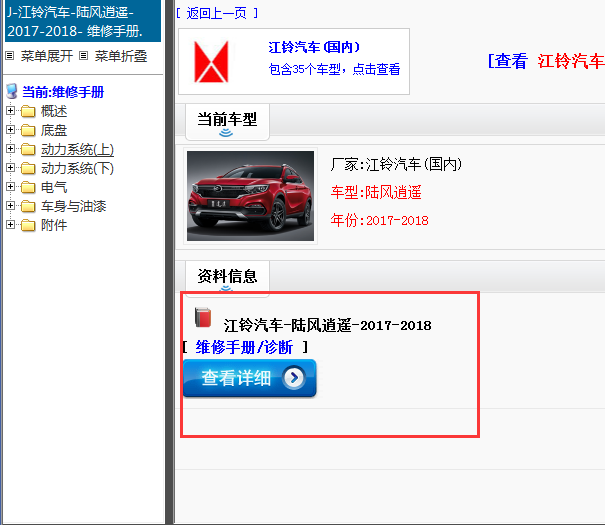The height and width of the screenshot is (525, 605).
Task: Expand the 底盘 tree node
Action: point(10,130)
